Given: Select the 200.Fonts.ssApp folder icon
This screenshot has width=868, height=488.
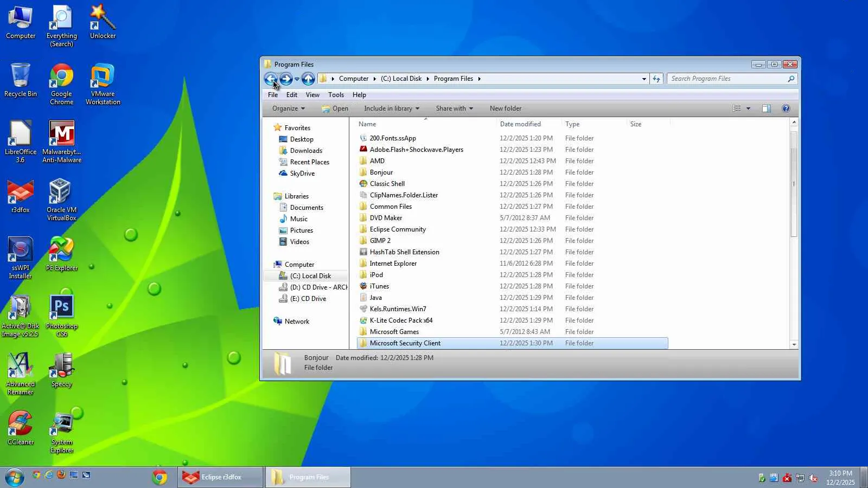Looking at the screenshot, I should point(363,138).
